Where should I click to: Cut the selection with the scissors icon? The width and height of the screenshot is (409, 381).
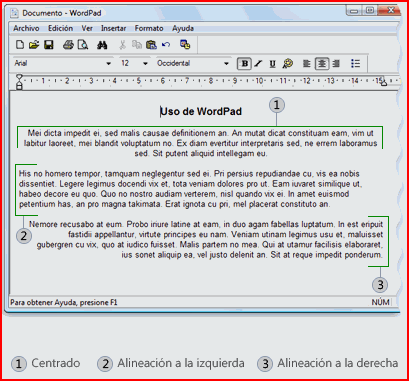click(x=122, y=45)
